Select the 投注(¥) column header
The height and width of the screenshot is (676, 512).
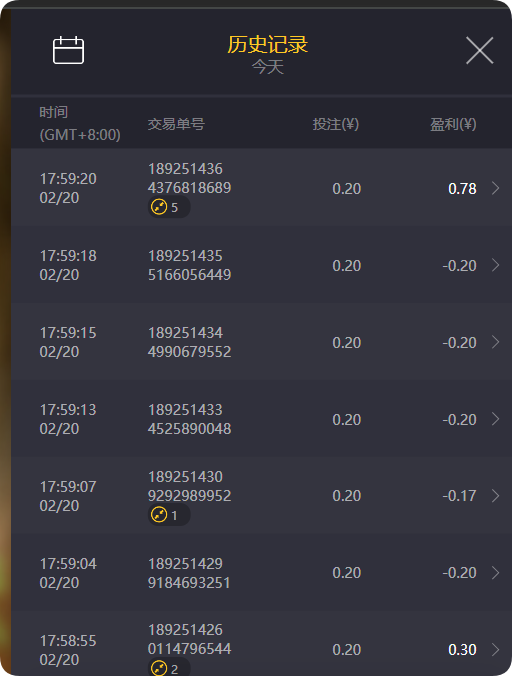pyautogui.click(x=336, y=124)
